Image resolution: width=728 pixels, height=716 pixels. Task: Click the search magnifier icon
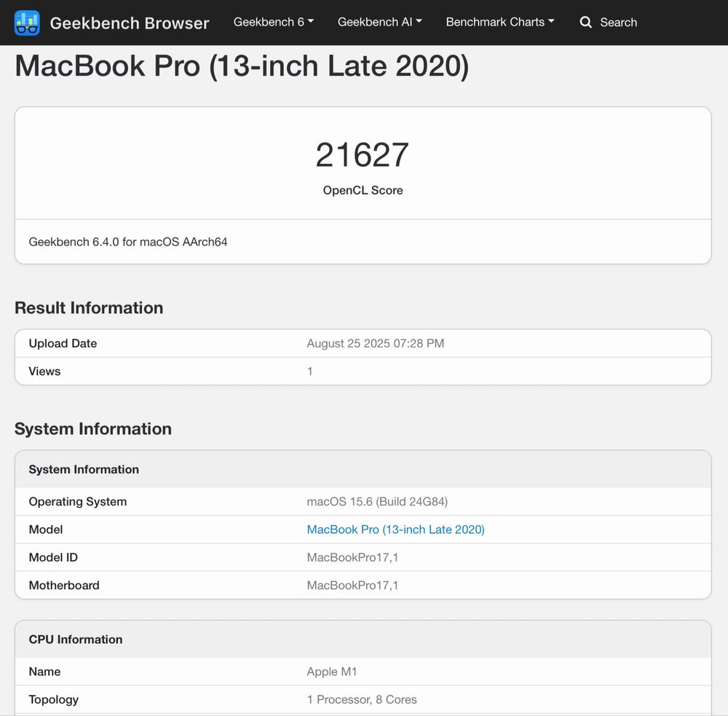pos(585,23)
